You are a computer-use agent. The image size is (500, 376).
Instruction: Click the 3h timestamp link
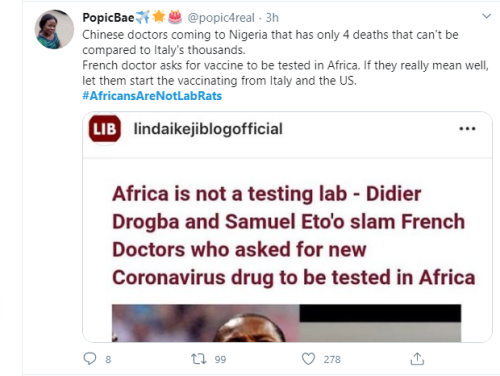[272, 18]
